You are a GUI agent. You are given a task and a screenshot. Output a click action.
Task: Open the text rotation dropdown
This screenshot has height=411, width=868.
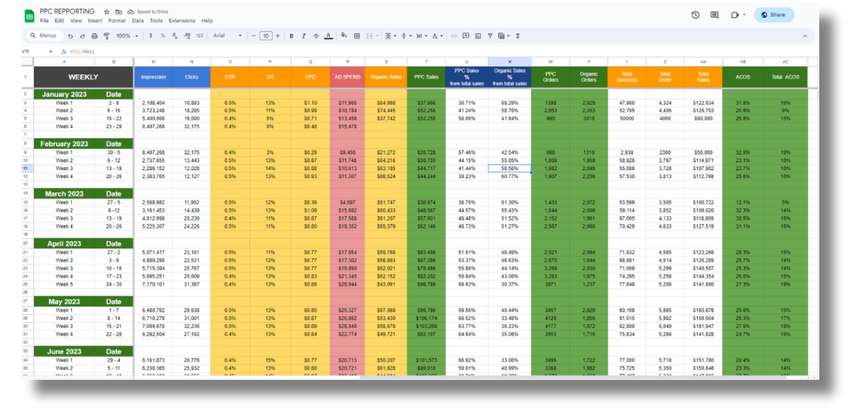[x=438, y=36]
